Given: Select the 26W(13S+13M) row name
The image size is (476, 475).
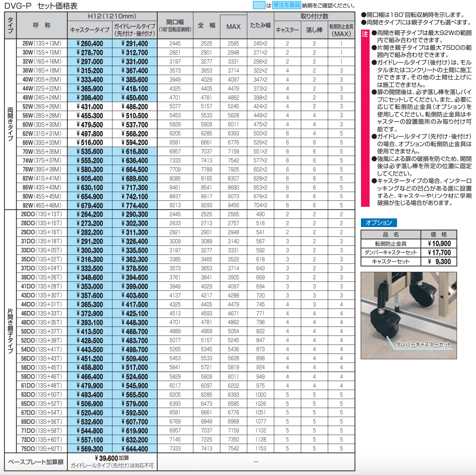Looking at the screenshot, I should tap(42, 44).
